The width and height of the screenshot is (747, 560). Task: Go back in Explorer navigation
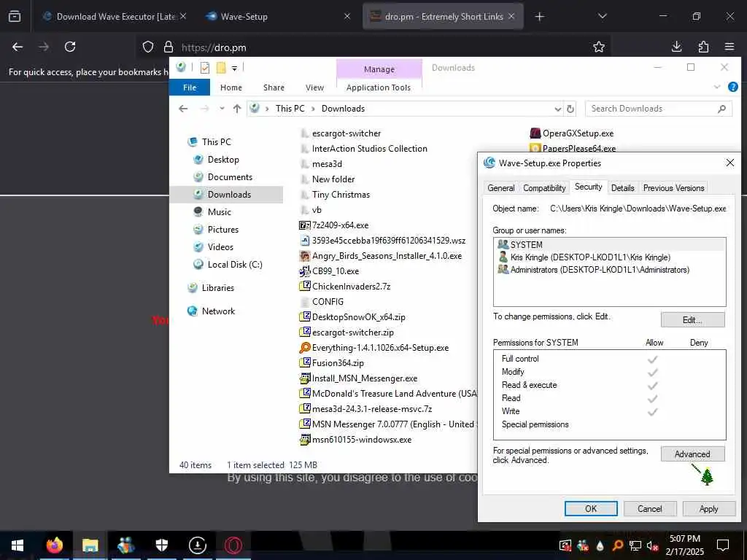(x=183, y=109)
